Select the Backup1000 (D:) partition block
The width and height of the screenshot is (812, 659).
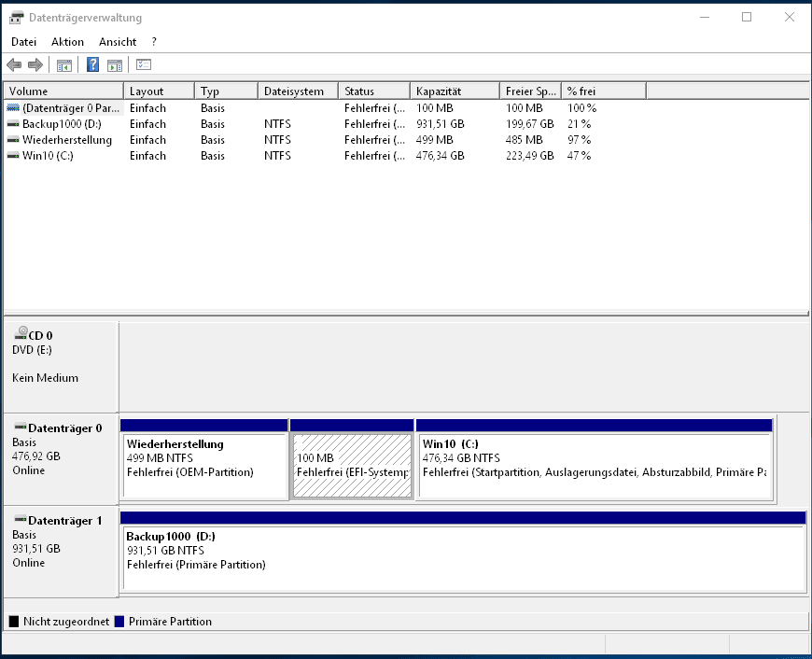point(463,552)
